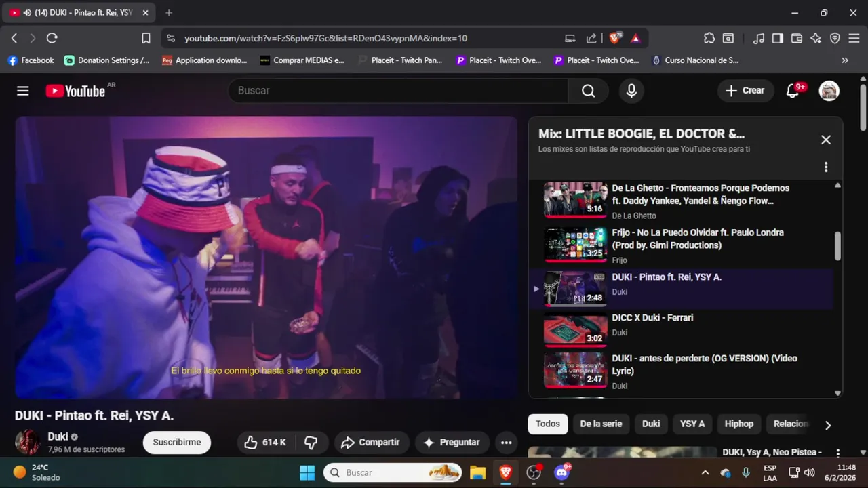Open Brave Rewards triangle icon
The image size is (868, 488).
pyautogui.click(x=635, y=39)
